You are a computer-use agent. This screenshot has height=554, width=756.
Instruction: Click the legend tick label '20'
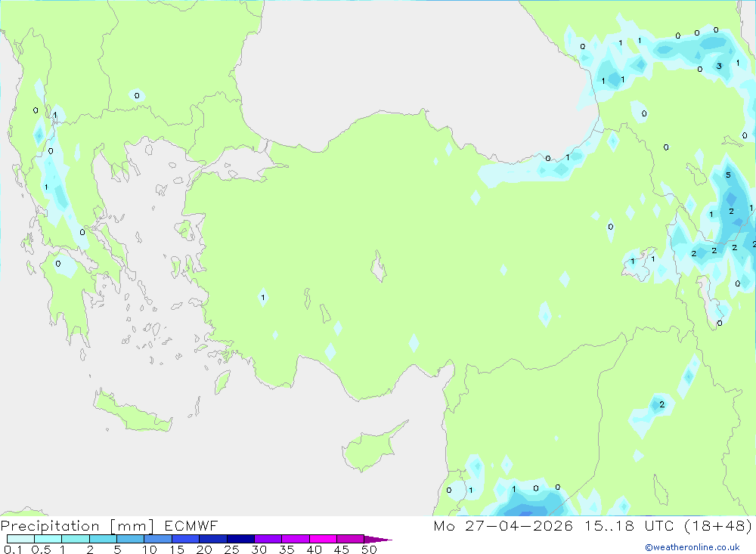point(204,549)
